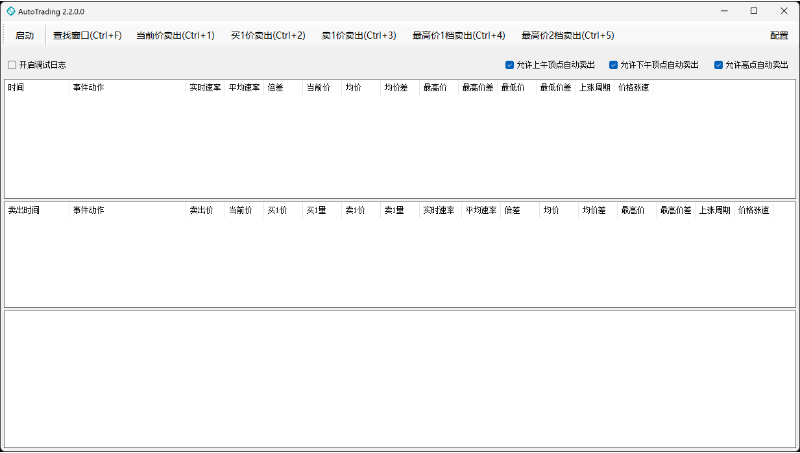Screen dimensions: 800x453
Task: Click 最高价 header in the 卖出时间 table
Action: coord(637,210)
